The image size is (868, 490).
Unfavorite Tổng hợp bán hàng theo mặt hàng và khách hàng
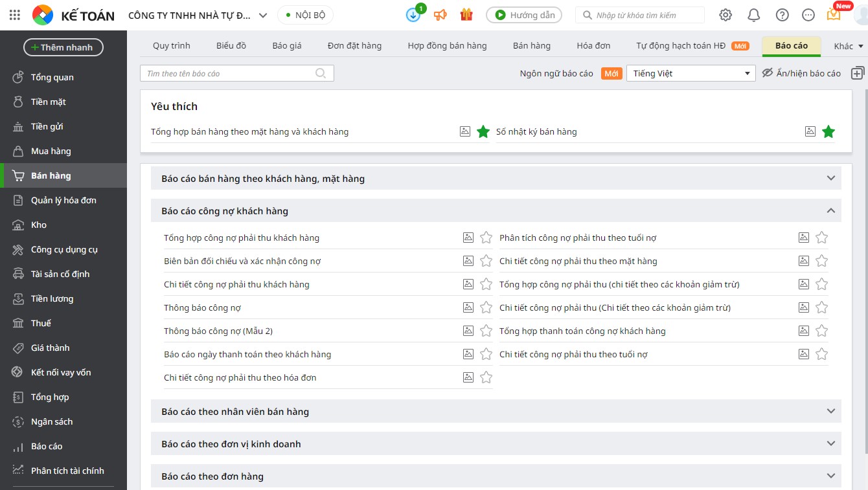(x=483, y=131)
